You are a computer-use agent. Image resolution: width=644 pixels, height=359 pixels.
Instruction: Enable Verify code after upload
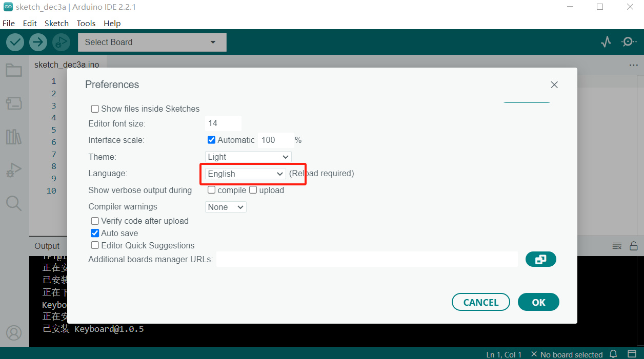pos(95,221)
